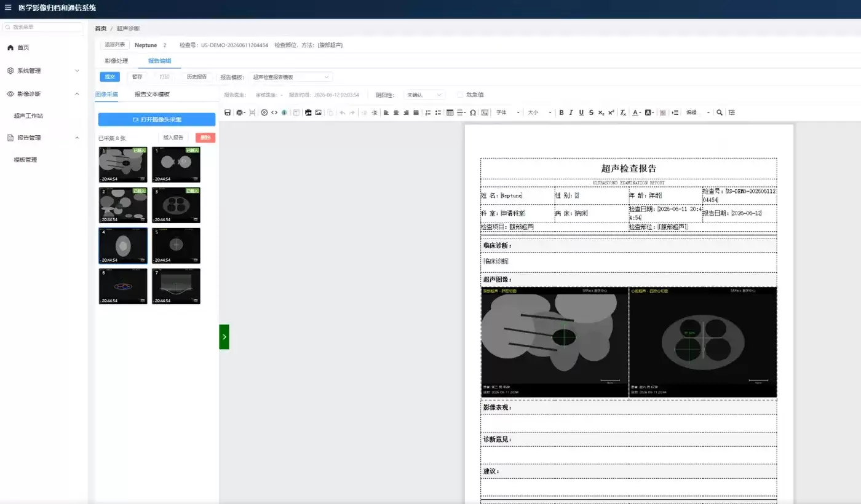Click the settings gear icon in editor toolbar
861x504 pixels.
264,112
